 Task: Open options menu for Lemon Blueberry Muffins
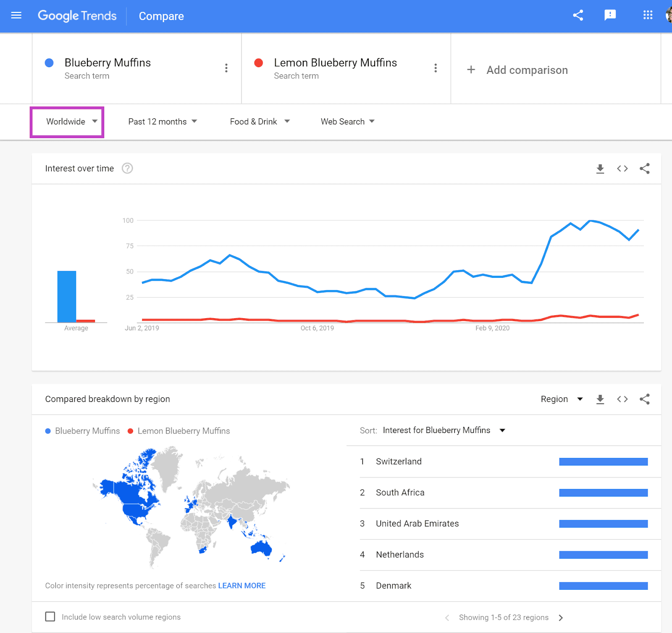[436, 68]
